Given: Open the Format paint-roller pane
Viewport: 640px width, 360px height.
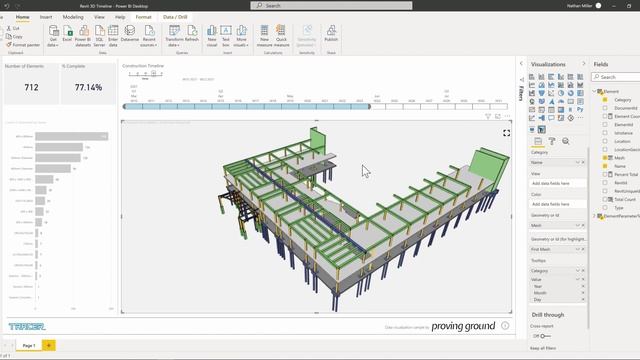Looking at the screenshot, I should [552, 141].
